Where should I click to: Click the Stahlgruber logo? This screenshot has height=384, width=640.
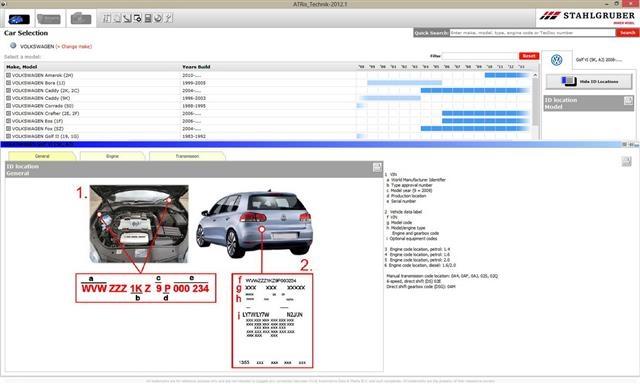(587, 17)
